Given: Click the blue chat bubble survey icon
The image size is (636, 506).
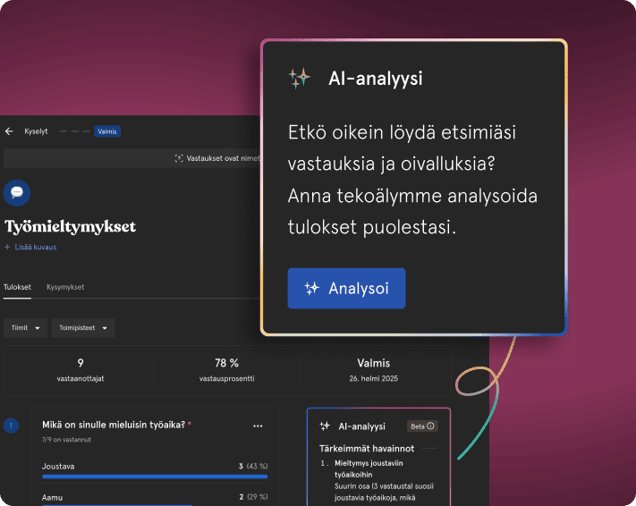Looking at the screenshot, I should click(17, 192).
